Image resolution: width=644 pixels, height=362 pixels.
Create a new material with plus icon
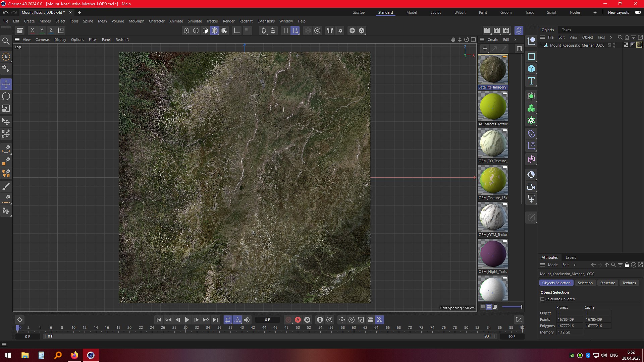(485, 49)
